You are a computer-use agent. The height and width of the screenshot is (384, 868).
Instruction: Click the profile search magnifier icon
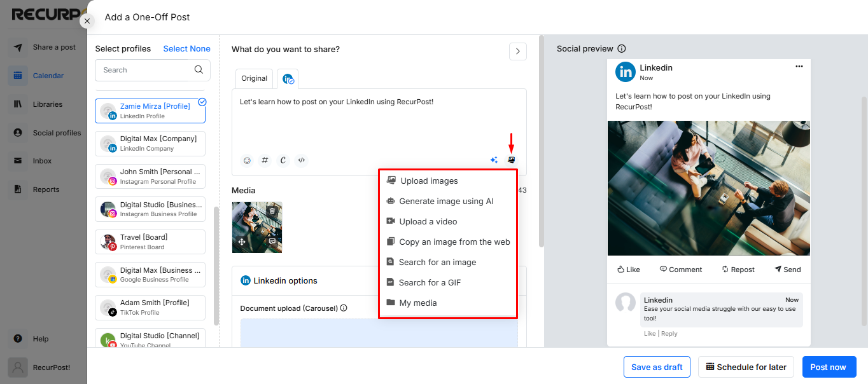coord(199,70)
